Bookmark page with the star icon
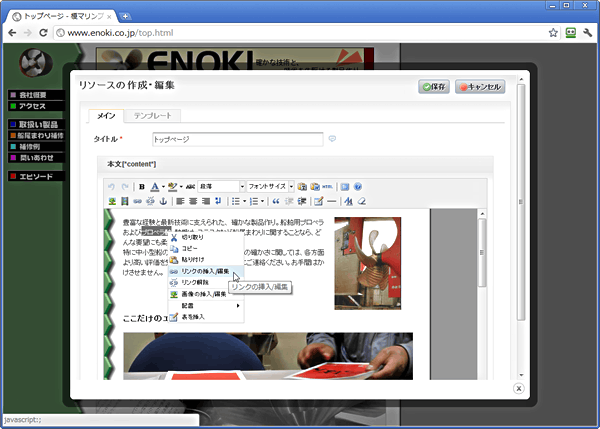 pos(553,32)
